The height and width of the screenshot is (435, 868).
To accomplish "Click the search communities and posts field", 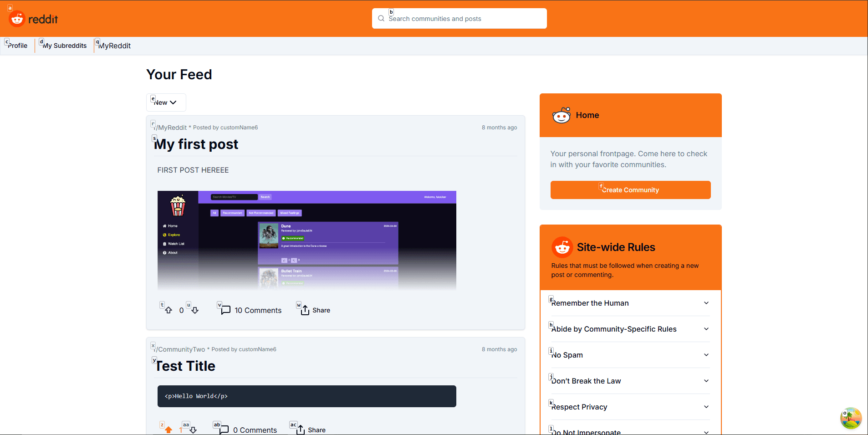I will [x=460, y=19].
